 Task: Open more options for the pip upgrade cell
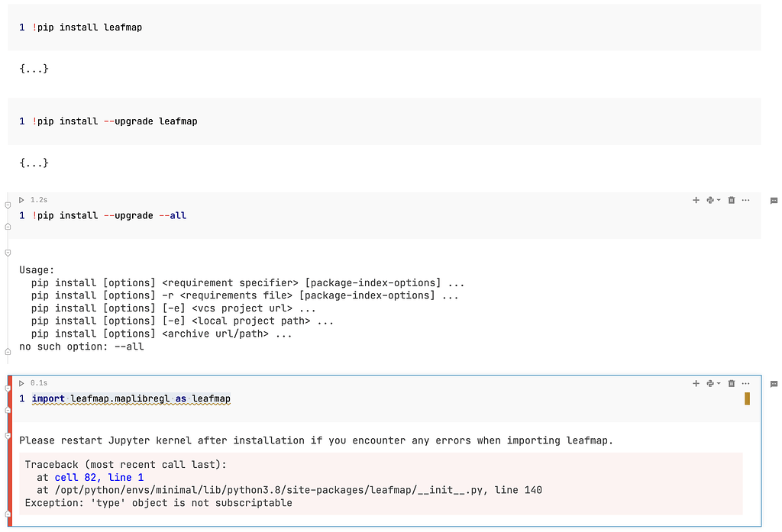click(x=746, y=200)
